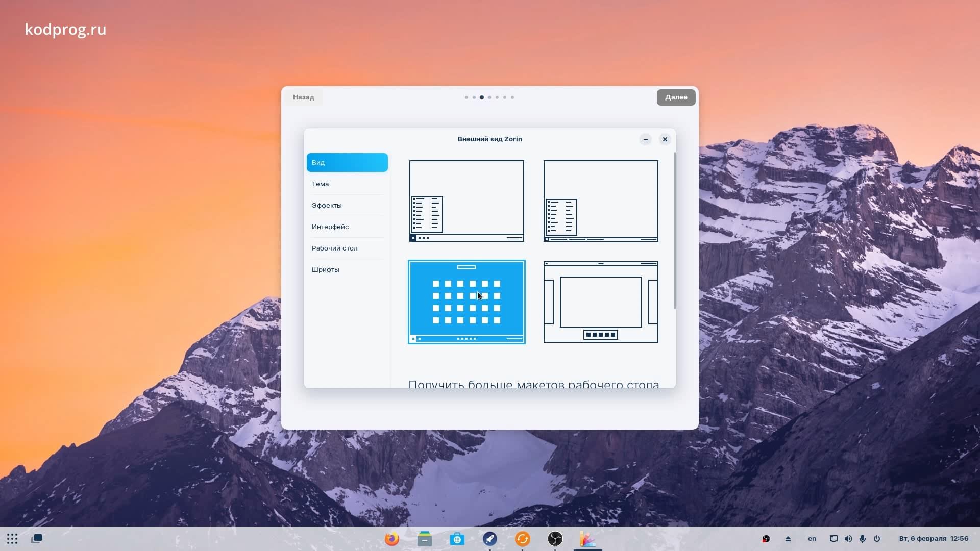Open the Эффекты sidebar tab

coord(347,205)
